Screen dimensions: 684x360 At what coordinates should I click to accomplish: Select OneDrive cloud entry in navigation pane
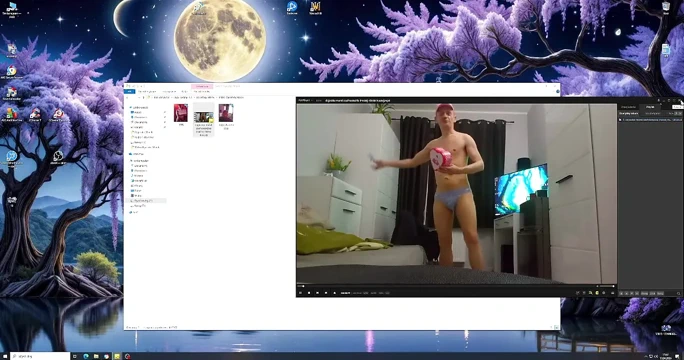136,154
